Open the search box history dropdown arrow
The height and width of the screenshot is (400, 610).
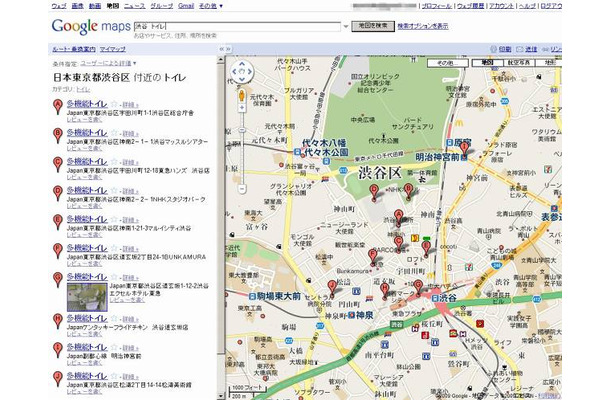click(346, 26)
